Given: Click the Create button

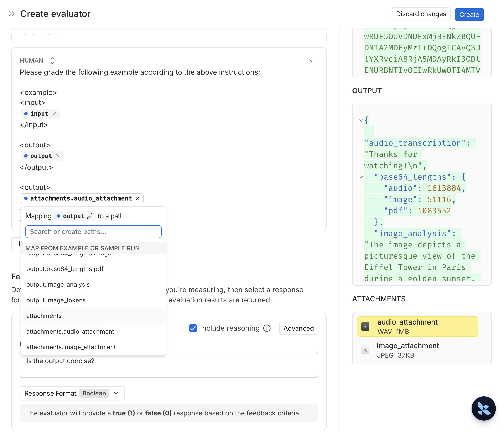Looking at the screenshot, I should click(x=469, y=14).
